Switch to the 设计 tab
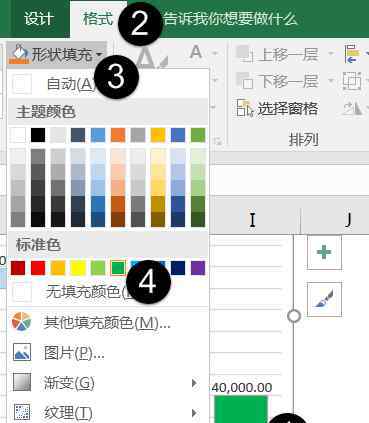The height and width of the screenshot is (423, 369). click(39, 18)
